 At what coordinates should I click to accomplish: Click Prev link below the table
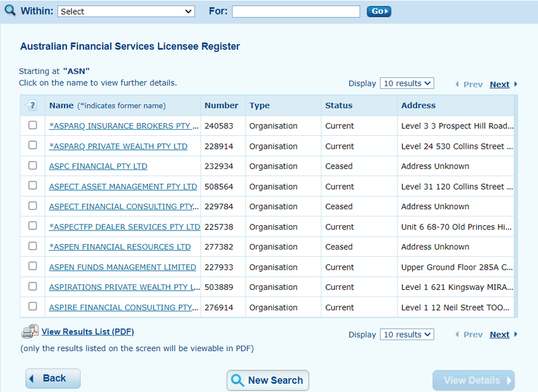[473, 334]
